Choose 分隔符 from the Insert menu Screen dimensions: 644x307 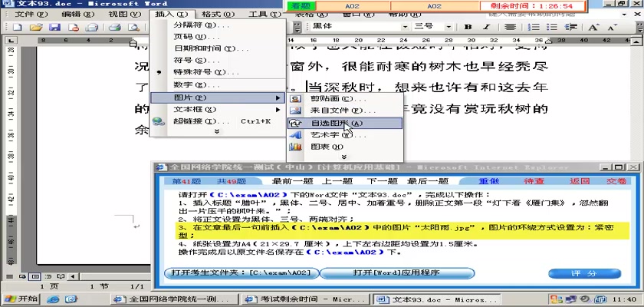point(217,25)
